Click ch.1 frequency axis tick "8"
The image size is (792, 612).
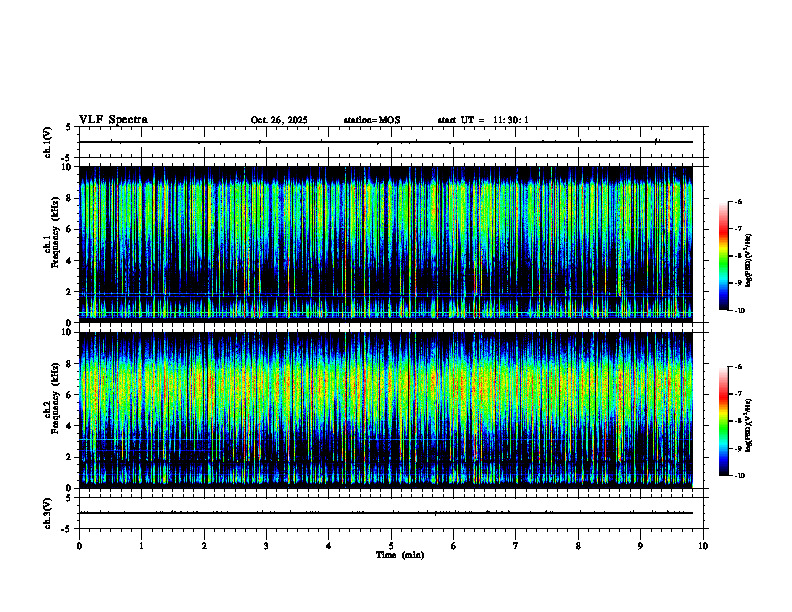pyautogui.click(x=70, y=198)
